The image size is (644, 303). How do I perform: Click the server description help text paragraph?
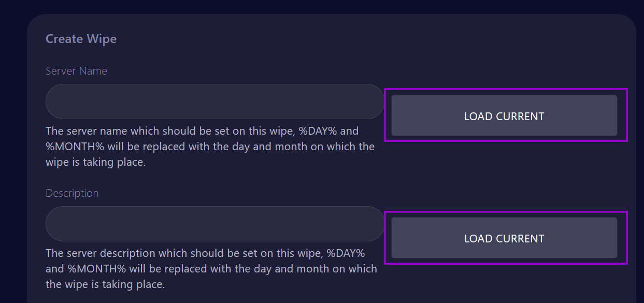coord(211,269)
